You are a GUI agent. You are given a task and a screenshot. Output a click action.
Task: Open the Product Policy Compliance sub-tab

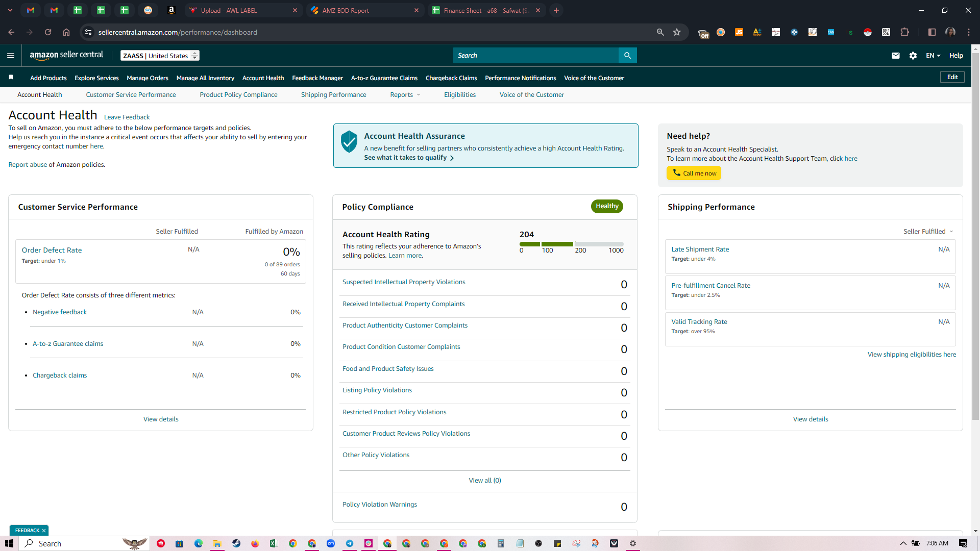click(238, 95)
